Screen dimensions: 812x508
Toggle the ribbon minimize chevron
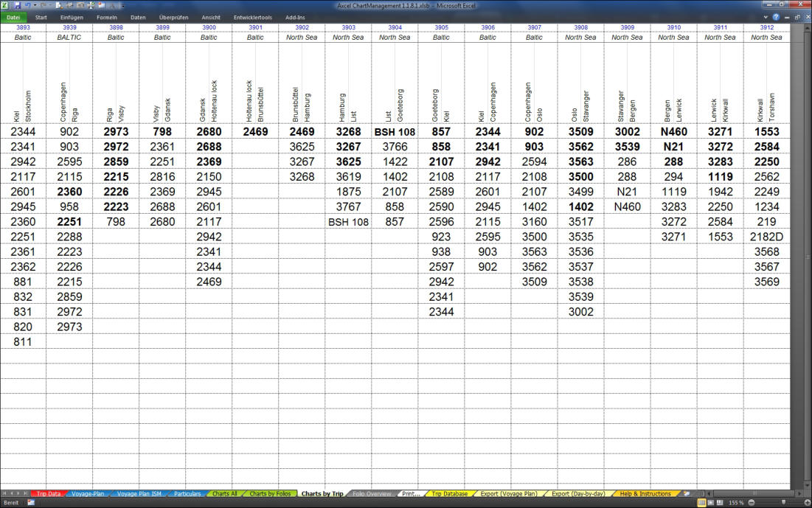766,17
